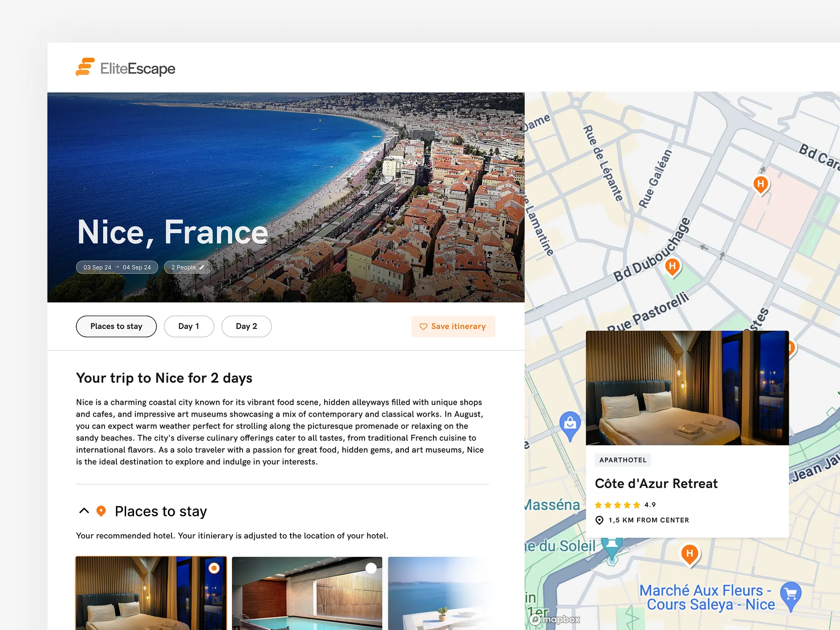The width and height of the screenshot is (840, 630).
Task: Click the 03 Sep 24 – 04 Sep 24 date pill
Action: [117, 267]
